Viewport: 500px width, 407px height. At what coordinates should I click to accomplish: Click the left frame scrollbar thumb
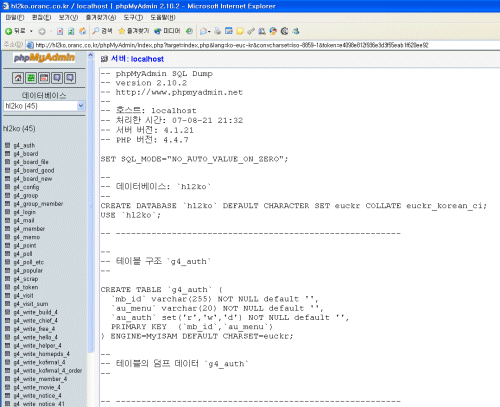coord(91,205)
